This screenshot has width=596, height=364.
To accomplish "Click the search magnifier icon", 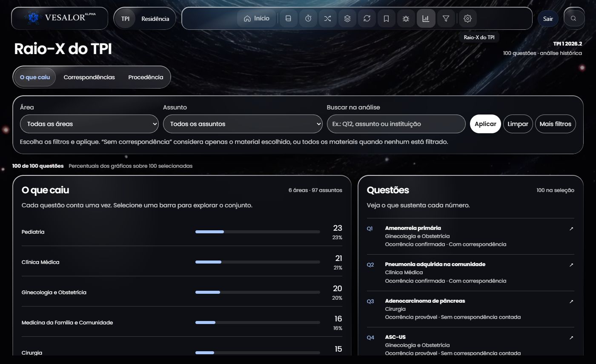I will coord(574,18).
